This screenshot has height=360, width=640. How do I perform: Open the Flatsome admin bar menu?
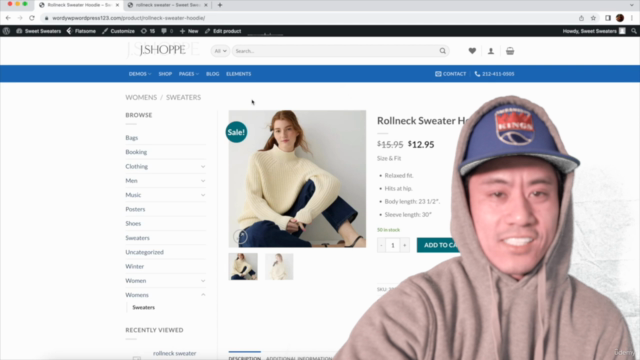[x=81, y=31]
